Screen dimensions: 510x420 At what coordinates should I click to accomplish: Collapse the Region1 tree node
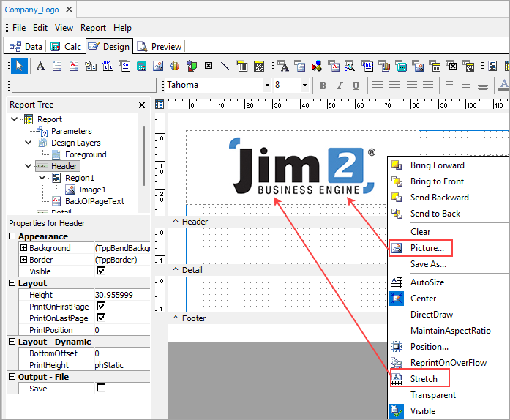click(42, 178)
